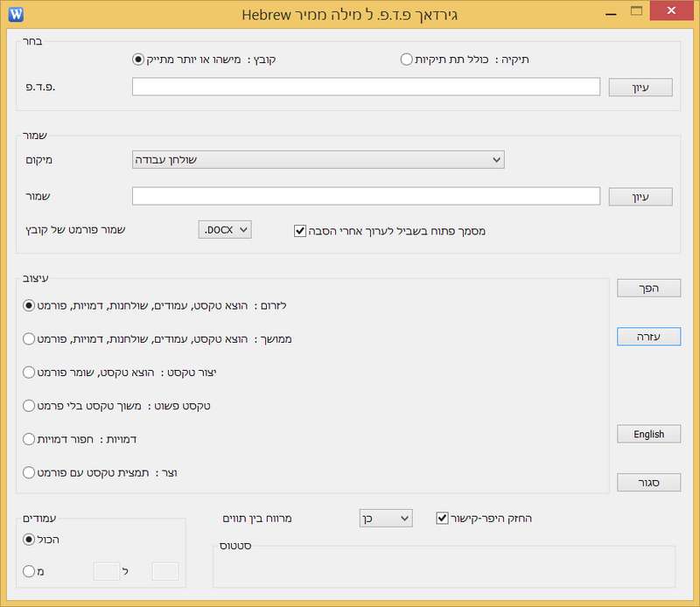Click the סגור close button
Image resolution: width=700 pixels, height=607 pixels.
[648, 483]
